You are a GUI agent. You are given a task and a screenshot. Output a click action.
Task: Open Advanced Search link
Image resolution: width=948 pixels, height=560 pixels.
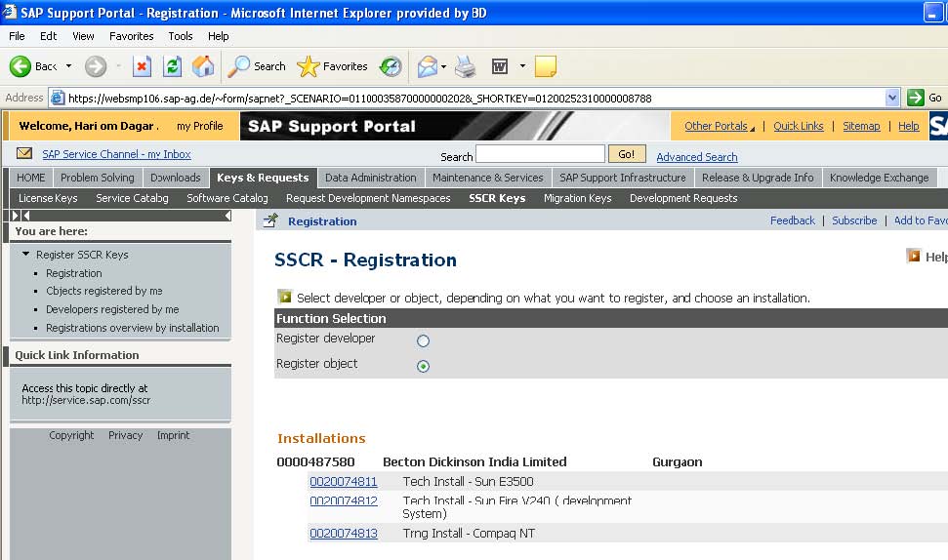[697, 157]
